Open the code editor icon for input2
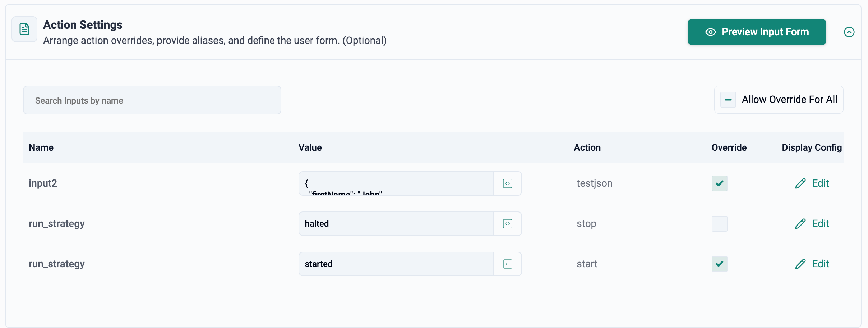The height and width of the screenshot is (328, 868). point(507,183)
